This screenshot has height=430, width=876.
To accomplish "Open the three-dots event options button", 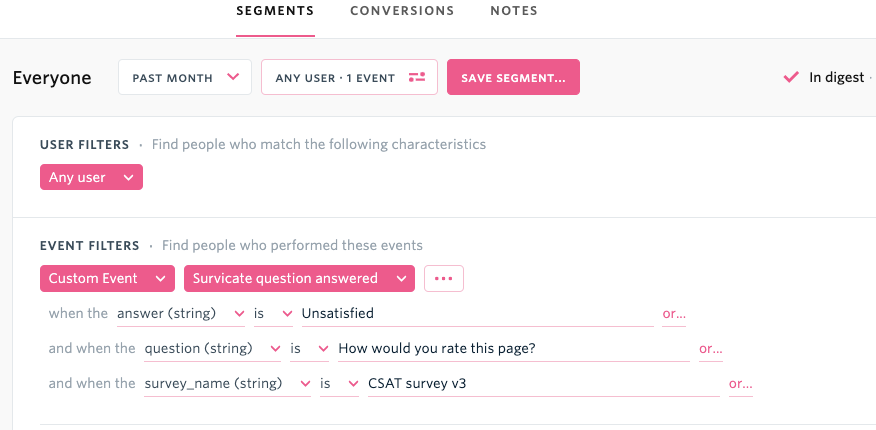I will (444, 278).
